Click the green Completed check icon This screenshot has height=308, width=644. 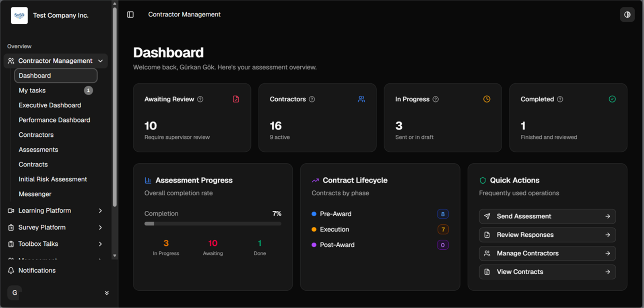pyautogui.click(x=612, y=99)
